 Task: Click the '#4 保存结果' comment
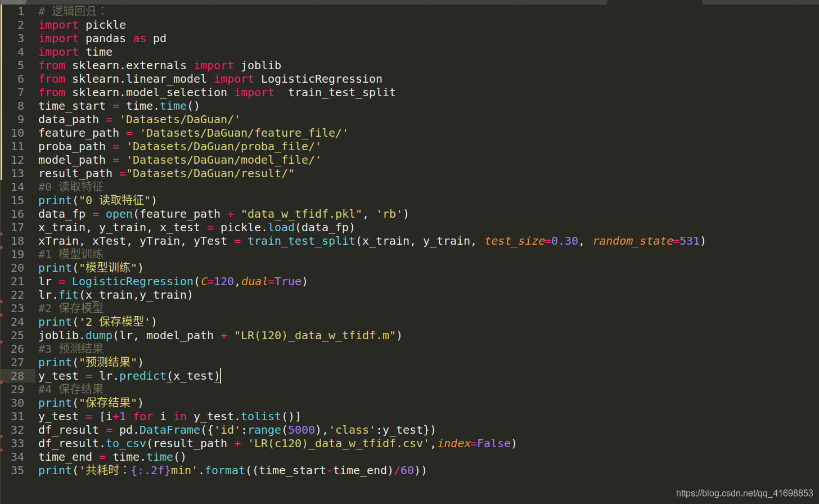pyautogui.click(x=71, y=389)
